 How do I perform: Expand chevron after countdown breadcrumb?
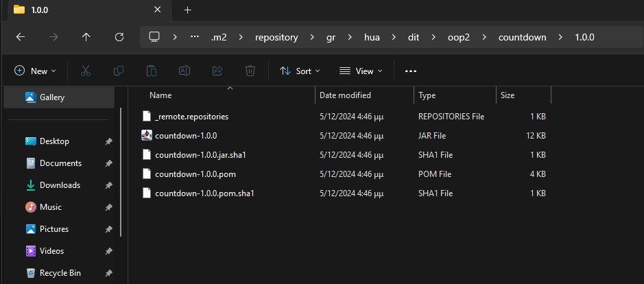[560, 38]
